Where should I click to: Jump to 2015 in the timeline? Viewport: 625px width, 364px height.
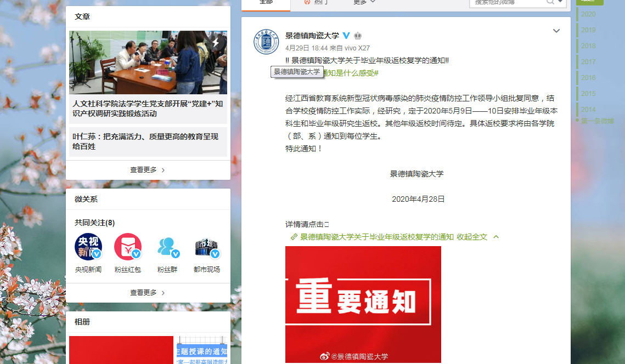point(588,94)
